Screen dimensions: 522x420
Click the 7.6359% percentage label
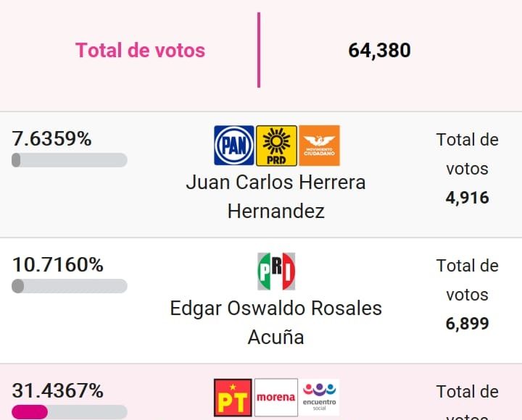[52, 138]
